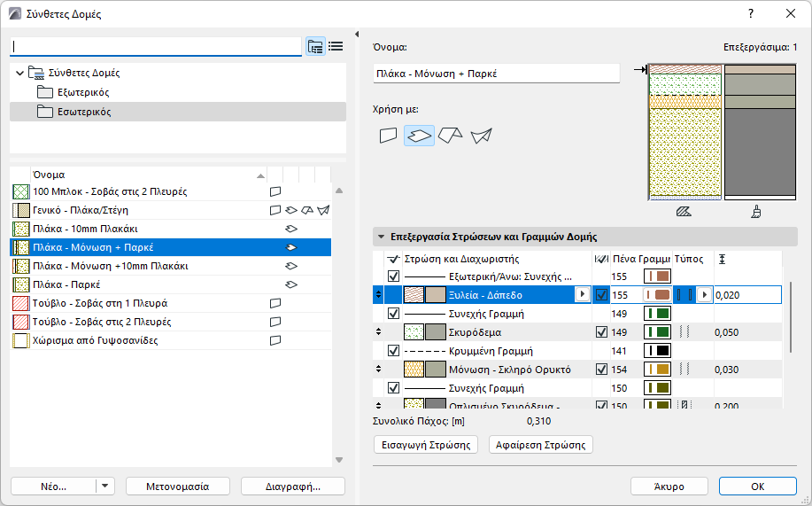
Task: Toggle use with Slab icon
Action: tap(419, 136)
